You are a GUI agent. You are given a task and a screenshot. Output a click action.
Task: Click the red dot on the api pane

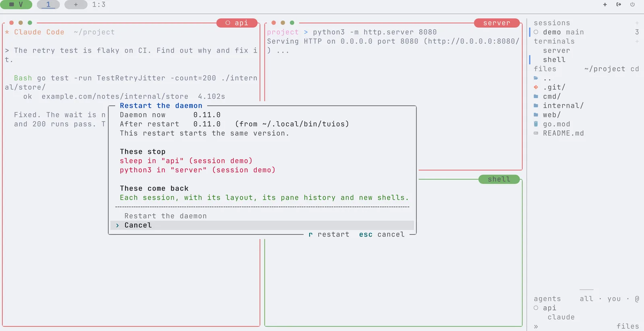tap(11, 23)
